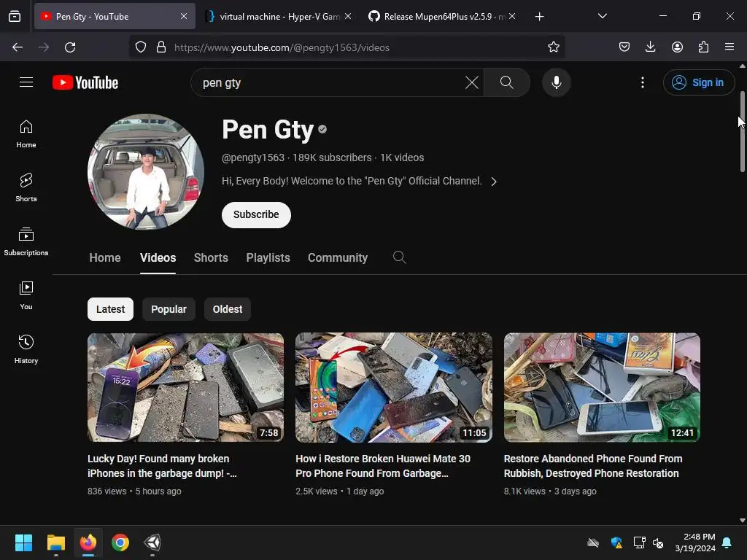This screenshot has width=747, height=560.
Task: Open Firefox extensions menu
Action: pos(703,47)
